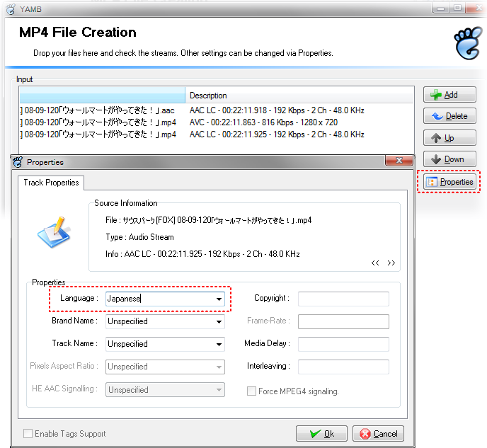Select the AVC 816 Kbps stream row
Screen dimensions: 487x448
click(x=217, y=122)
